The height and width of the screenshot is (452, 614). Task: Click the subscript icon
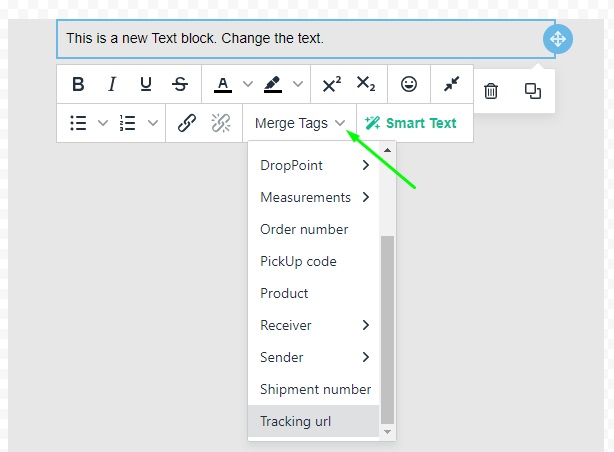tap(366, 85)
